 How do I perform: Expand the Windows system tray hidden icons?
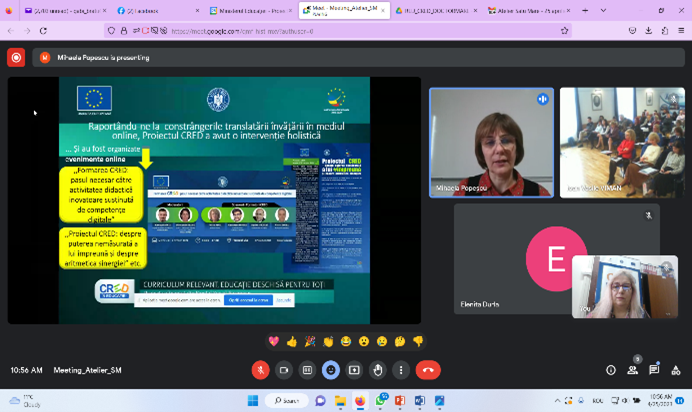pos(558,401)
